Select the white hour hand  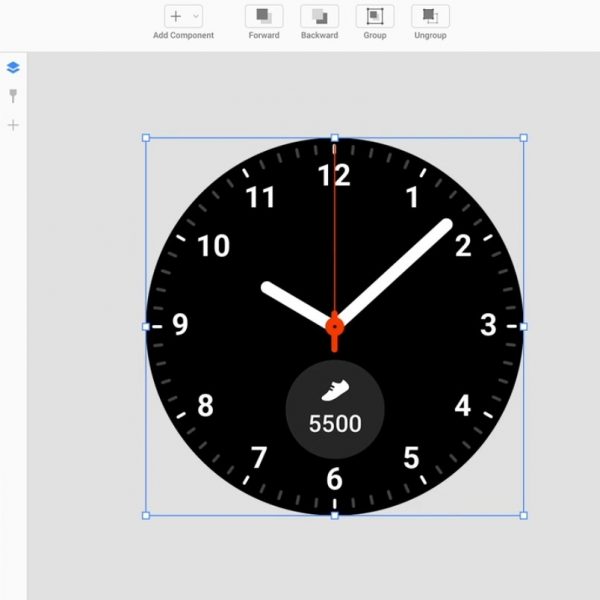(295, 303)
